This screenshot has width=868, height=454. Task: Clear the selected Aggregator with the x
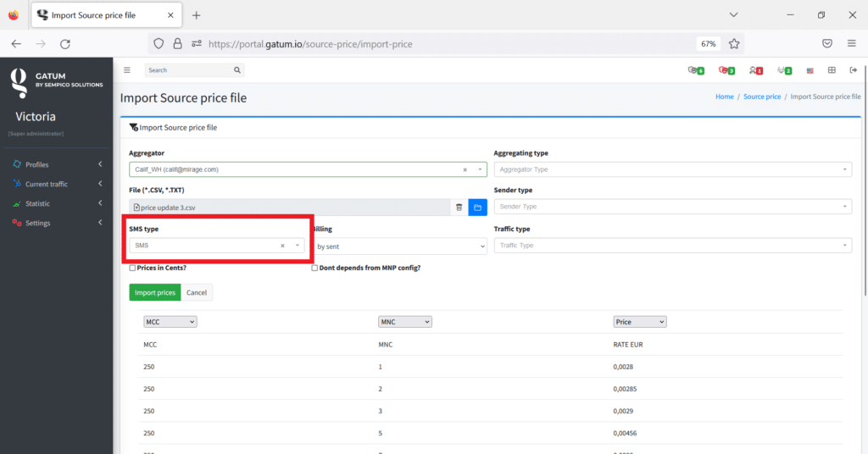tap(465, 169)
